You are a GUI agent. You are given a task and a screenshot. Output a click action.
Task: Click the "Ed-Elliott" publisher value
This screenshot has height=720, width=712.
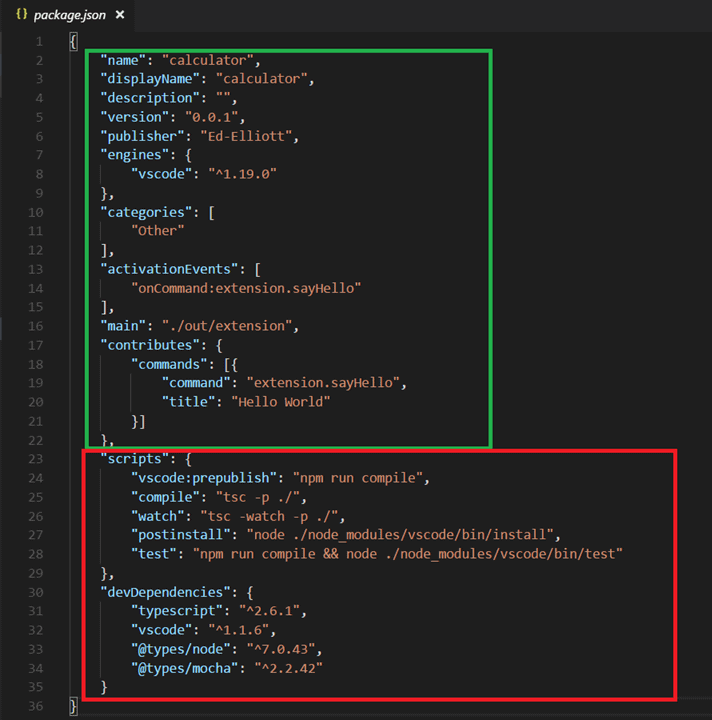click(246, 136)
